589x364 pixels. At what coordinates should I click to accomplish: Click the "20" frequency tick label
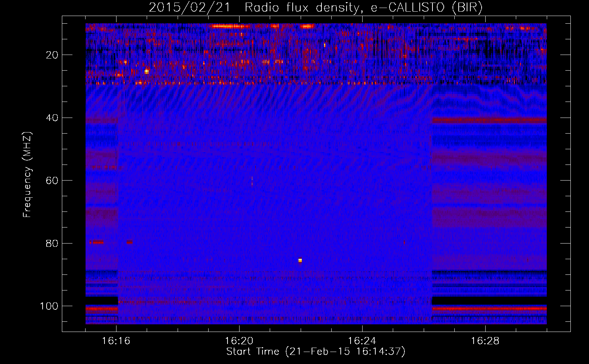(x=52, y=55)
